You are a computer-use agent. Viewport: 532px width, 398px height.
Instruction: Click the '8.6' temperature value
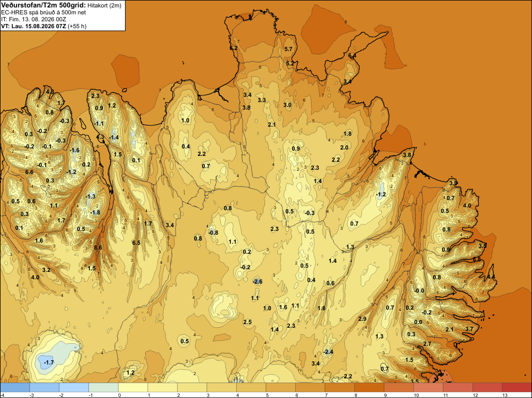98,248
